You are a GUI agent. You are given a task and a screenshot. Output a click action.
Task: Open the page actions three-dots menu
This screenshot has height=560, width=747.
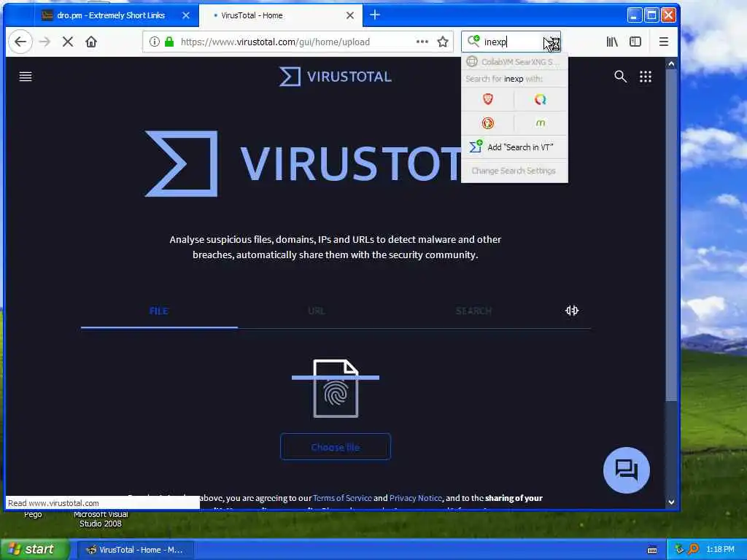[422, 42]
